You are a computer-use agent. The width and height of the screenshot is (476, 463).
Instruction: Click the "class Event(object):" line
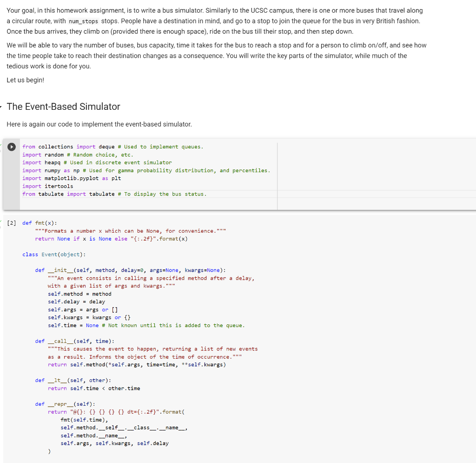[54, 255]
